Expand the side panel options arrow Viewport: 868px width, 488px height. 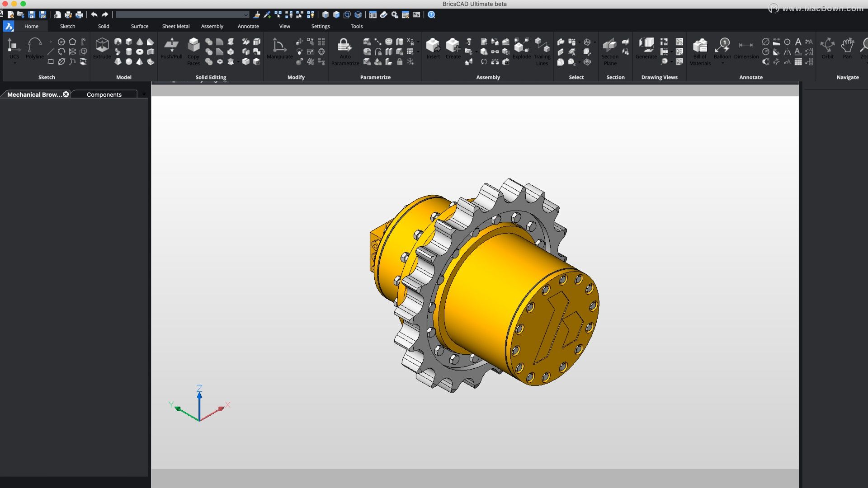[144, 94]
